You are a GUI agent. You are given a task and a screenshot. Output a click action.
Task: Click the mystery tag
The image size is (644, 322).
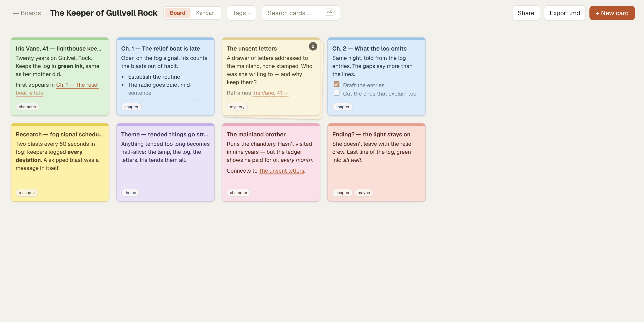pos(237,107)
